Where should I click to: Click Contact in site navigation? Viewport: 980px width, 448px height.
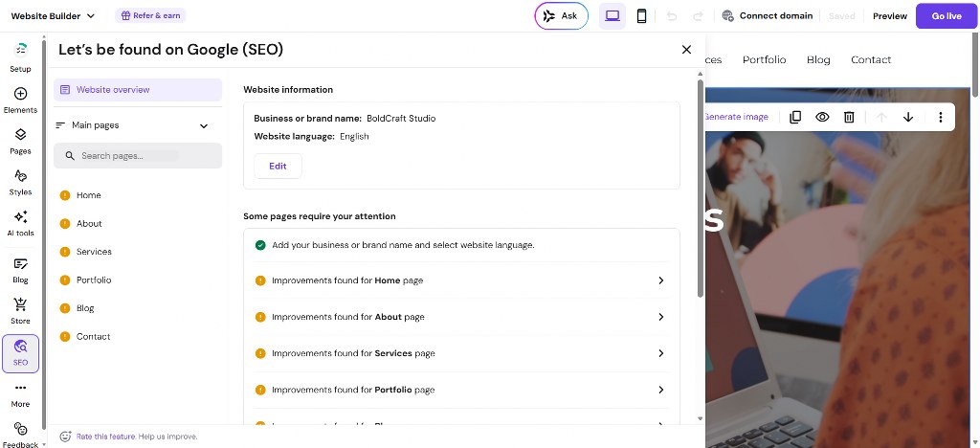pyautogui.click(x=871, y=60)
